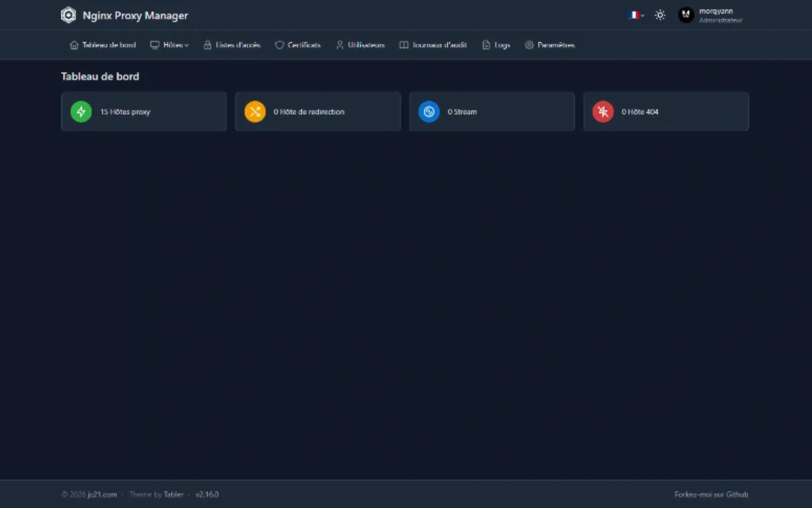Open Paramètres menu item
Viewport: 812px width, 508px height.
point(550,45)
